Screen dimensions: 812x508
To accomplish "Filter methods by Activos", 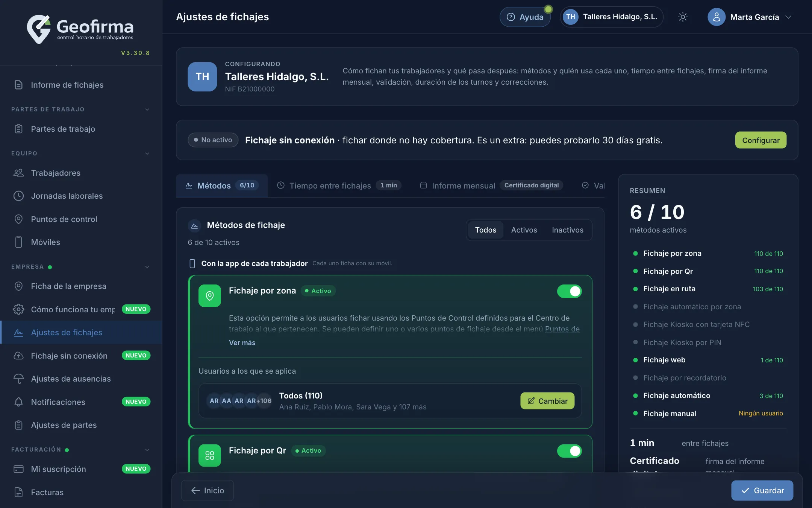I will tap(524, 230).
